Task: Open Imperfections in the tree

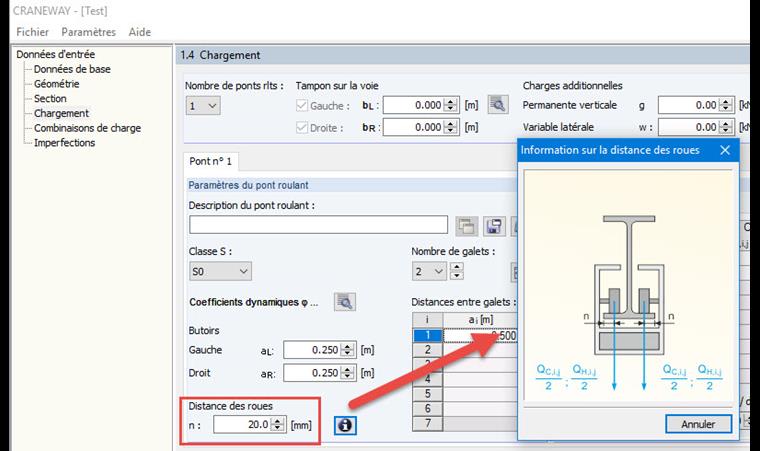Action: pyautogui.click(x=64, y=143)
